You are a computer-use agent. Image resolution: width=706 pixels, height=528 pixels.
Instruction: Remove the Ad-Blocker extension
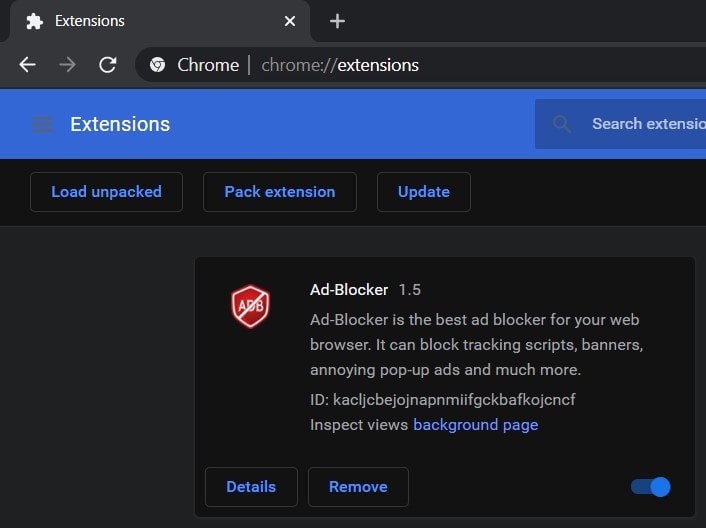(358, 487)
